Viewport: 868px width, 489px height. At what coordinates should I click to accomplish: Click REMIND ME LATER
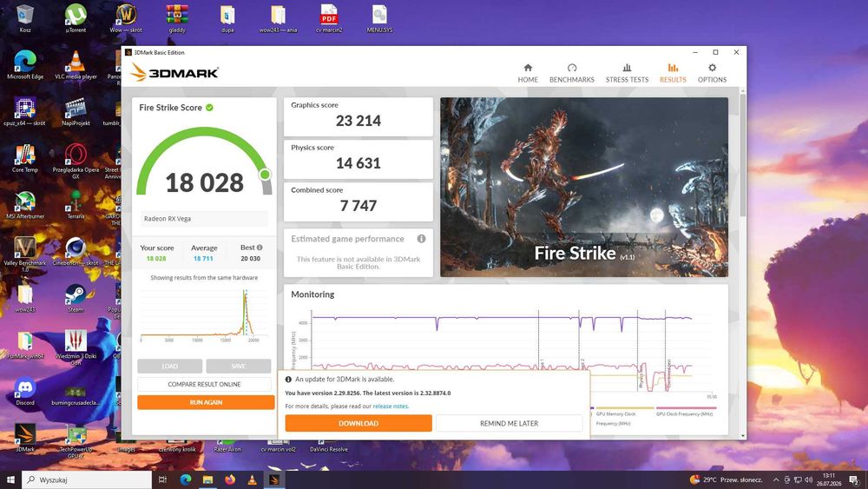[x=509, y=423]
